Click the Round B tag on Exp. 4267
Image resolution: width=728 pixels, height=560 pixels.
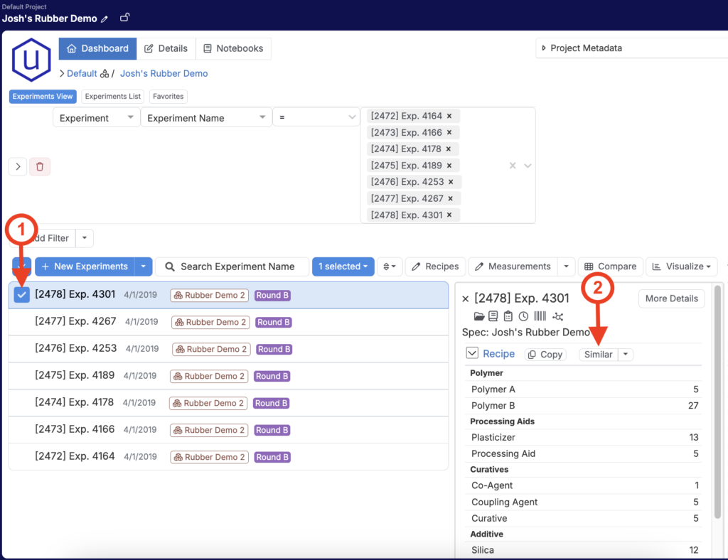pyautogui.click(x=274, y=323)
